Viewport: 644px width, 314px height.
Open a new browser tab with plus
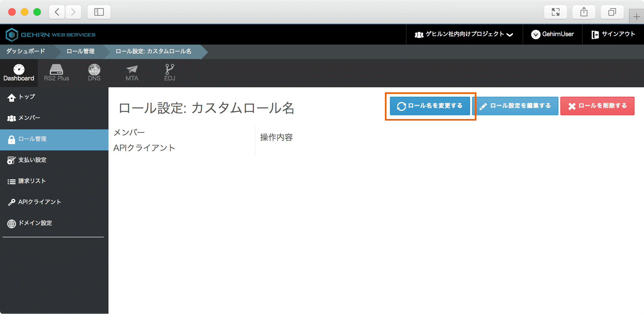click(636, 17)
